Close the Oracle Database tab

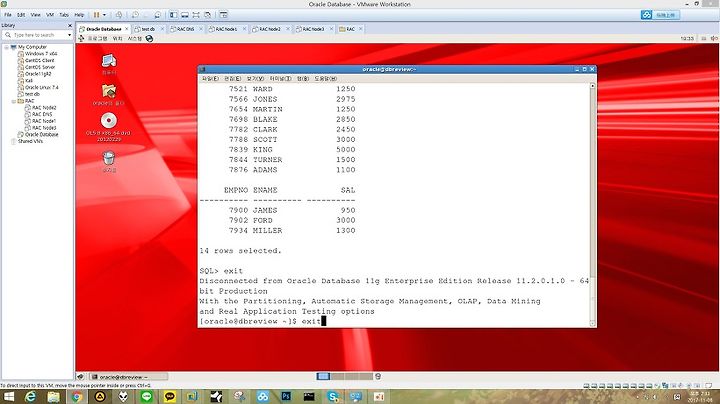point(127,29)
